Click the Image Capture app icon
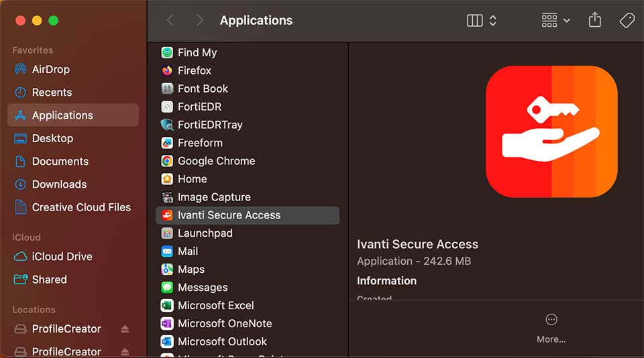 coord(167,197)
